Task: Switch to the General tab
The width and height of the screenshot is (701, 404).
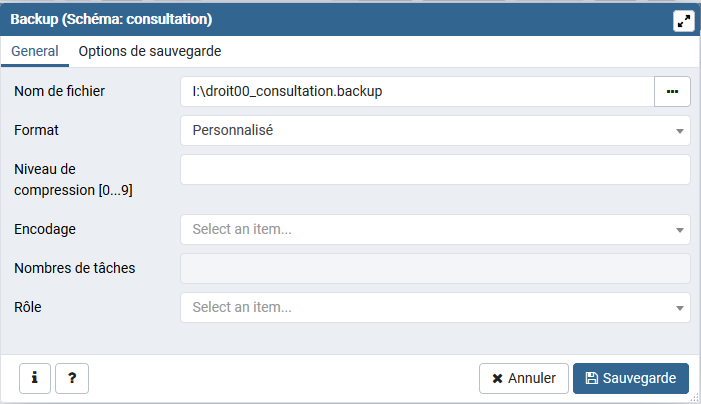Action: point(35,51)
